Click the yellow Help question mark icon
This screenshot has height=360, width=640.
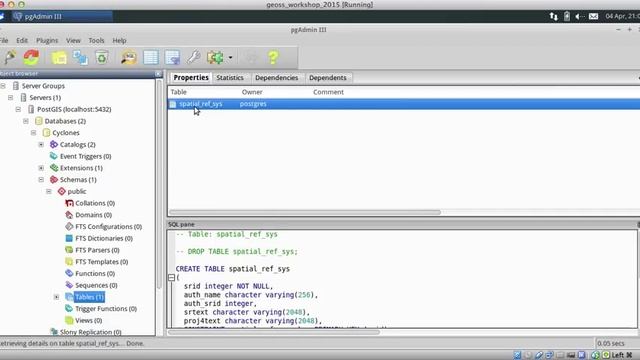pos(273,58)
